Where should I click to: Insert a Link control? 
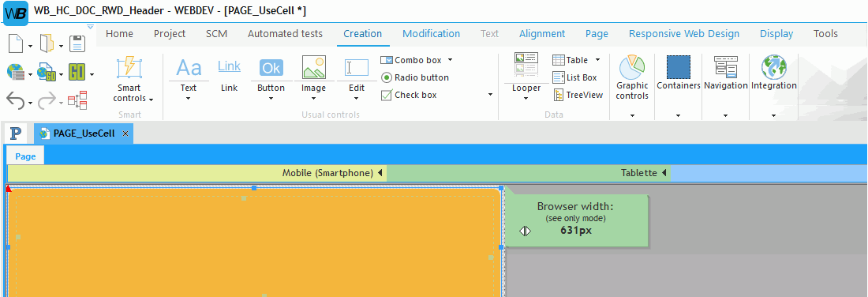click(229, 67)
